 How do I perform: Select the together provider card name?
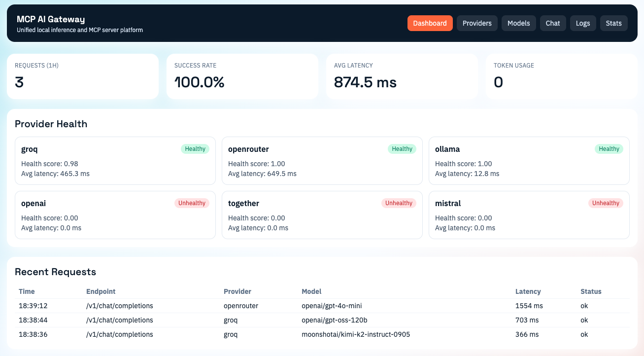[243, 203]
